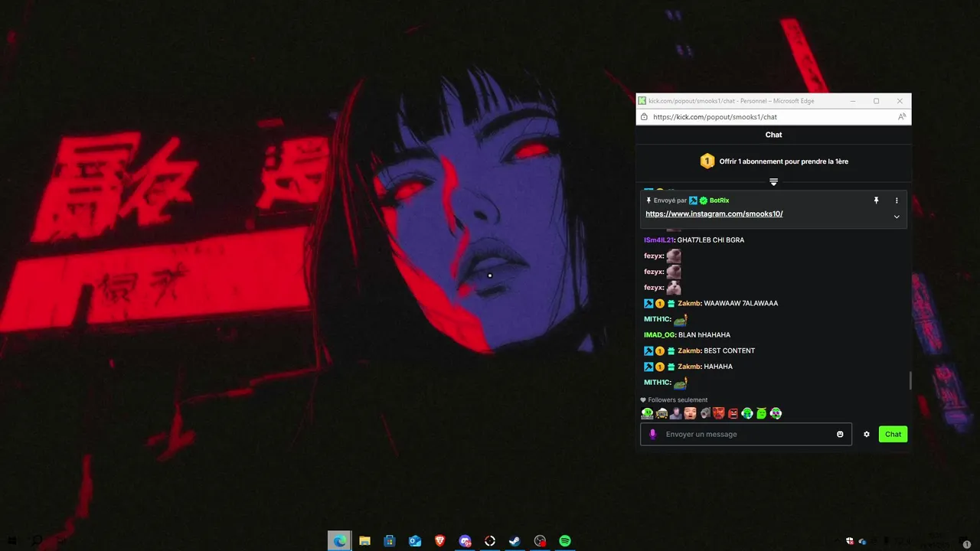The height and width of the screenshot is (551, 980).
Task: View site information lock icon
Action: point(644,117)
